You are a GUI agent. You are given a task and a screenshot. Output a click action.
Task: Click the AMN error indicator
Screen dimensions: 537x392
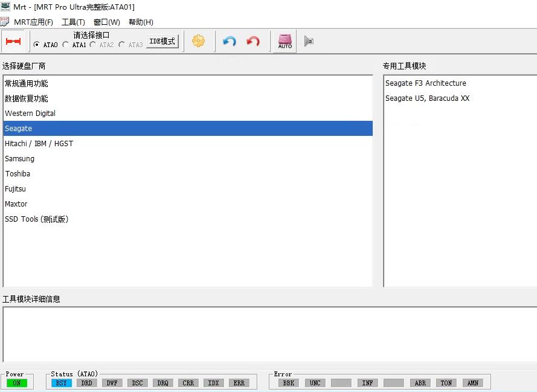[473, 383]
